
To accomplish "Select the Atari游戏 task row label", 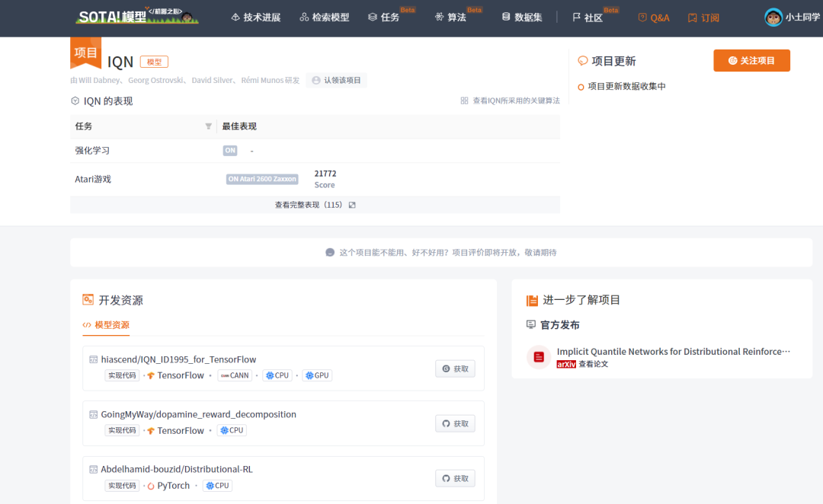I will [93, 179].
